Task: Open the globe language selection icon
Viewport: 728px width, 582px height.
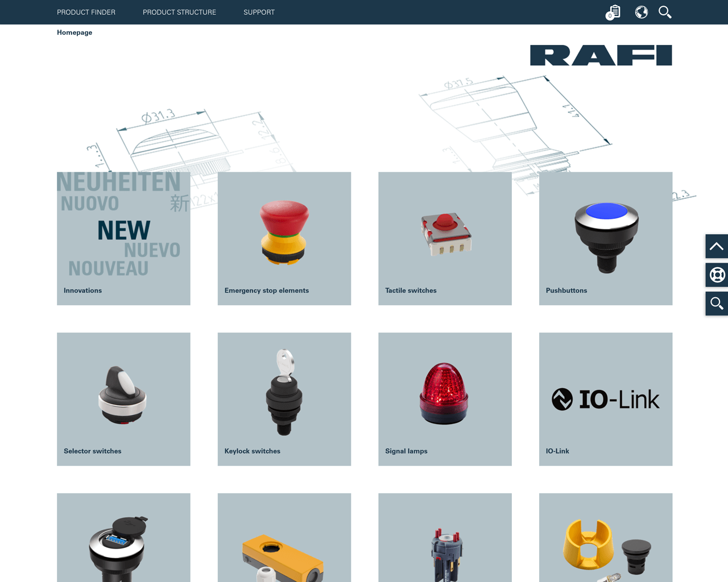Action: pyautogui.click(x=641, y=12)
